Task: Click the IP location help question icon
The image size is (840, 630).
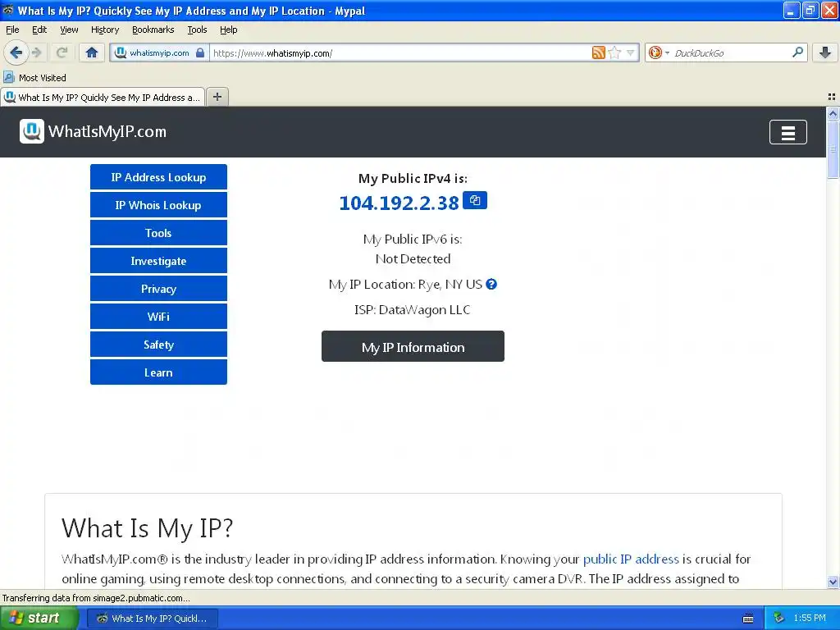Action: click(x=491, y=285)
